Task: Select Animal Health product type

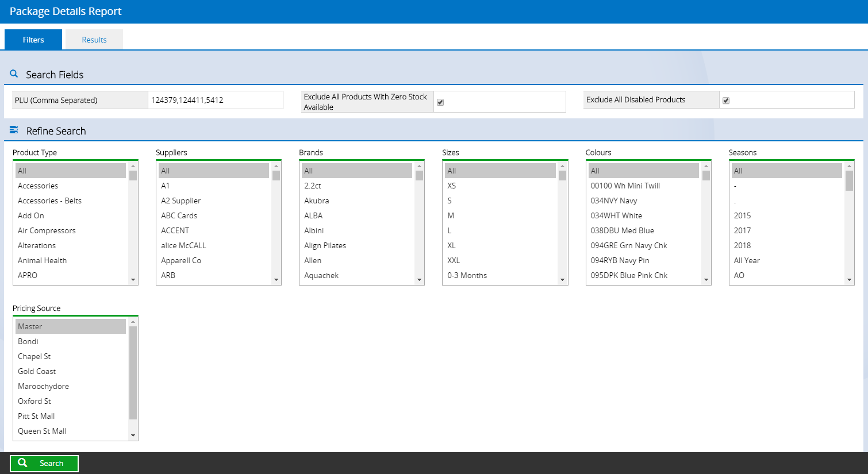Action: point(71,260)
